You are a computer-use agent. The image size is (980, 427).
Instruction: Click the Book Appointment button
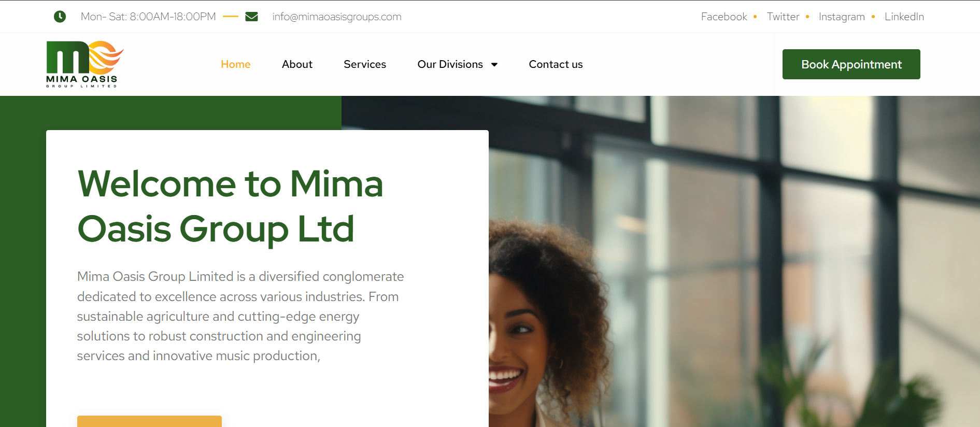point(851,64)
